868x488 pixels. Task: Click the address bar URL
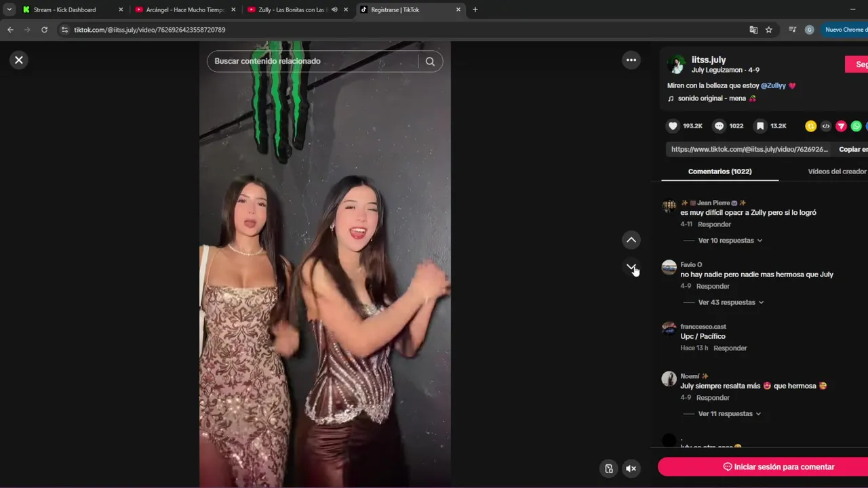pos(150,30)
